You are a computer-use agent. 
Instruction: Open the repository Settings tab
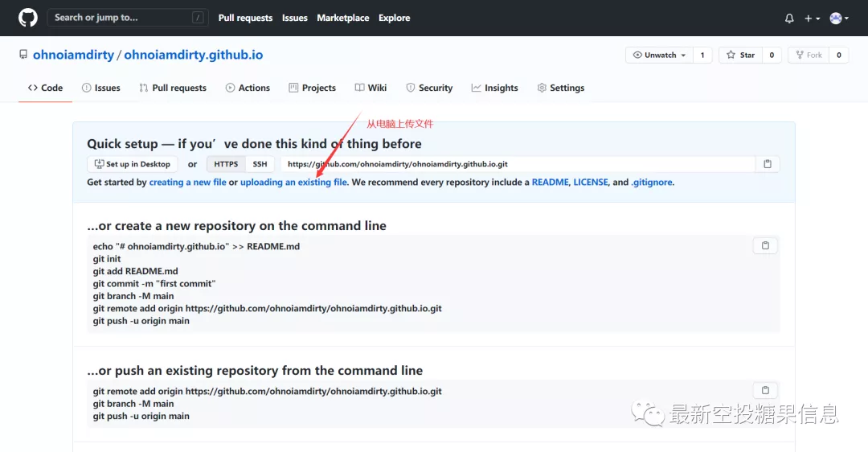[x=561, y=88]
